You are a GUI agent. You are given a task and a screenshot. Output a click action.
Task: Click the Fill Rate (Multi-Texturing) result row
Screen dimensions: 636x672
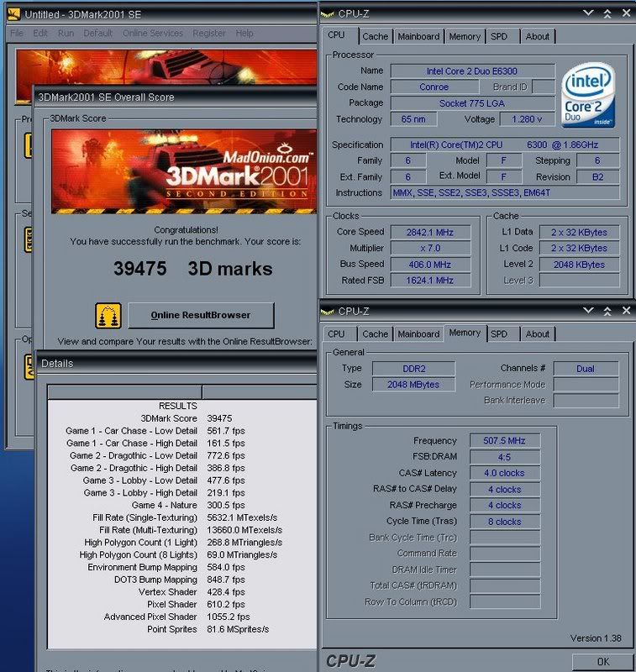(182, 530)
